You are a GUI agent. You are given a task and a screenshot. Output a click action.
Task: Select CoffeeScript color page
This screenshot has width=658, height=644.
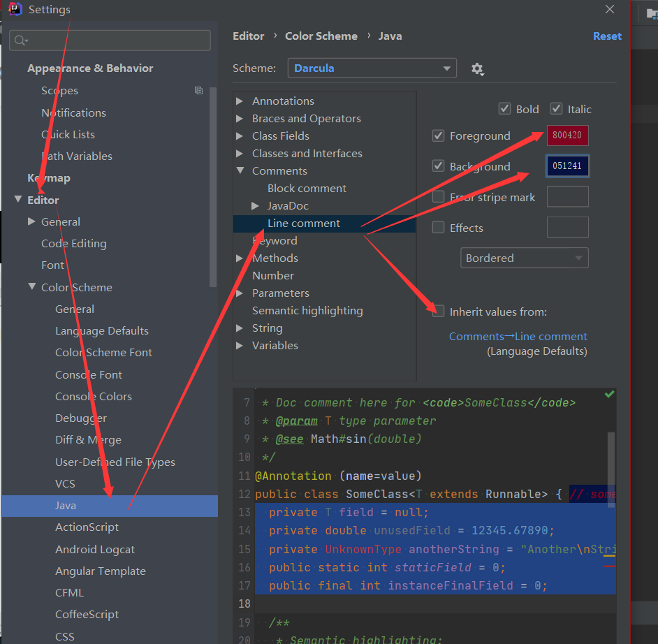[x=87, y=614]
